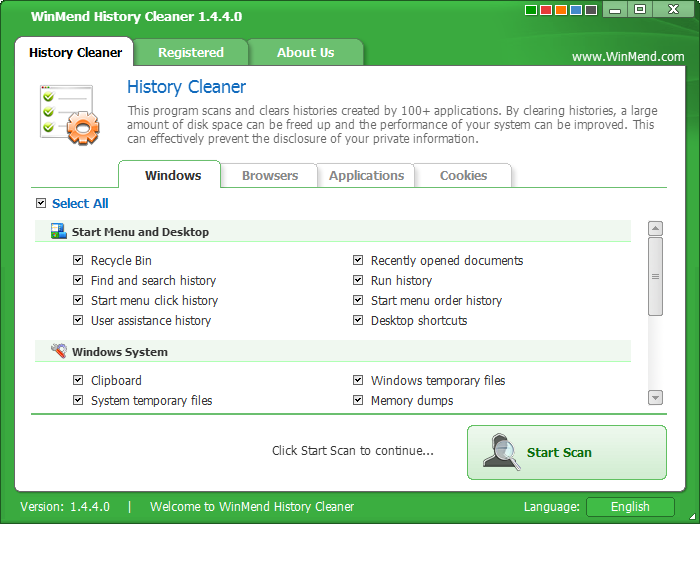Toggle the Select All checkbox
Screen dimensions: 700x574
coord(41,203)
